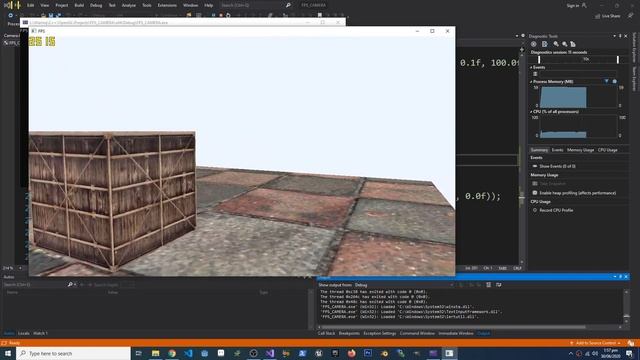Collapse the Events graph section
Image resolution: width=640 pixels, height=360 pixels.
click(531, 67)
